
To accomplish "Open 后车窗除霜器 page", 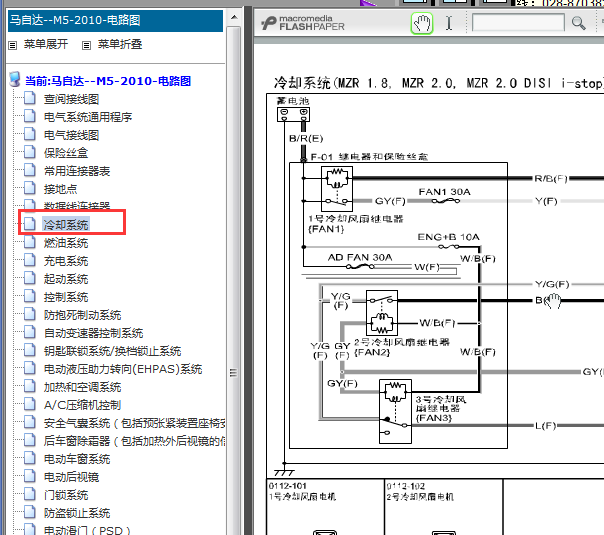I will (x=134, y=441).
